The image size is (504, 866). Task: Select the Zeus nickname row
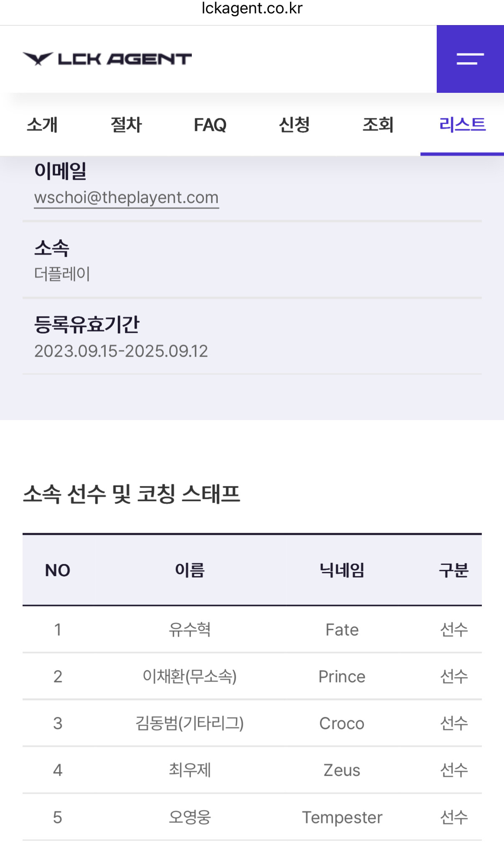tap(342, 770)
